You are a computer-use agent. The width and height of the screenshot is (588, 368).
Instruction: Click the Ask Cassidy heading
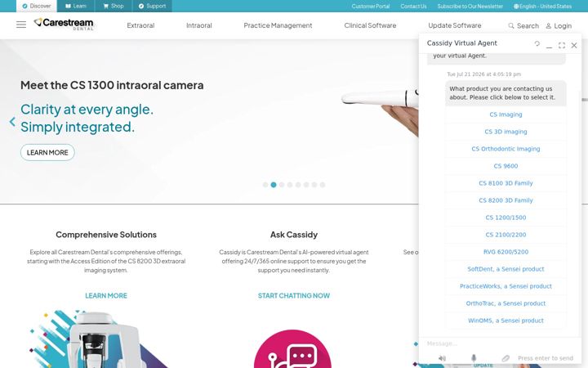pos(294,235)
